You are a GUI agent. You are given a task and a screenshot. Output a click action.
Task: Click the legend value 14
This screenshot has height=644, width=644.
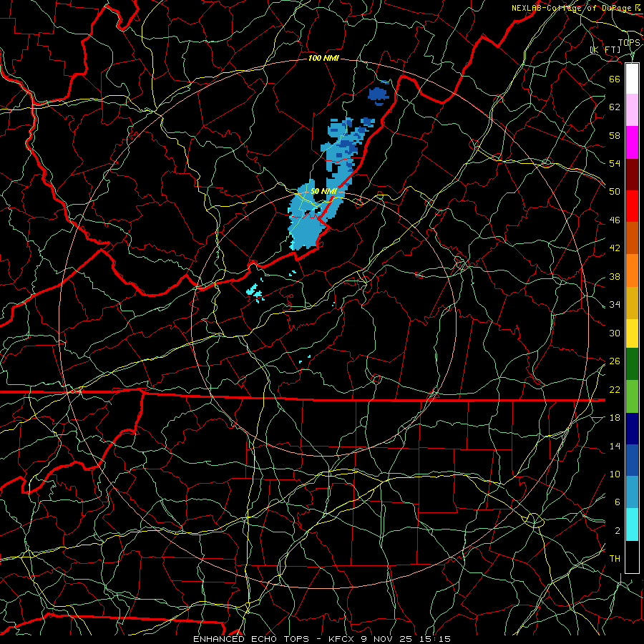point(615,446)
